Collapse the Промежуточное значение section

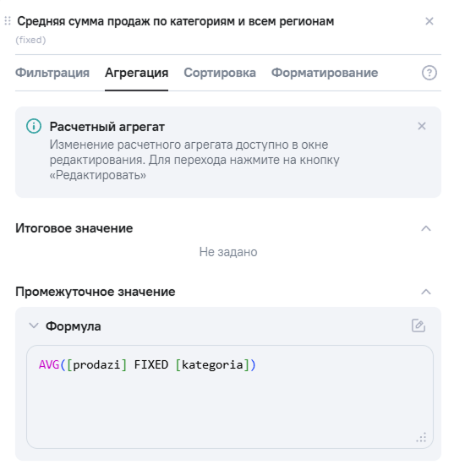tap(426, 292)
